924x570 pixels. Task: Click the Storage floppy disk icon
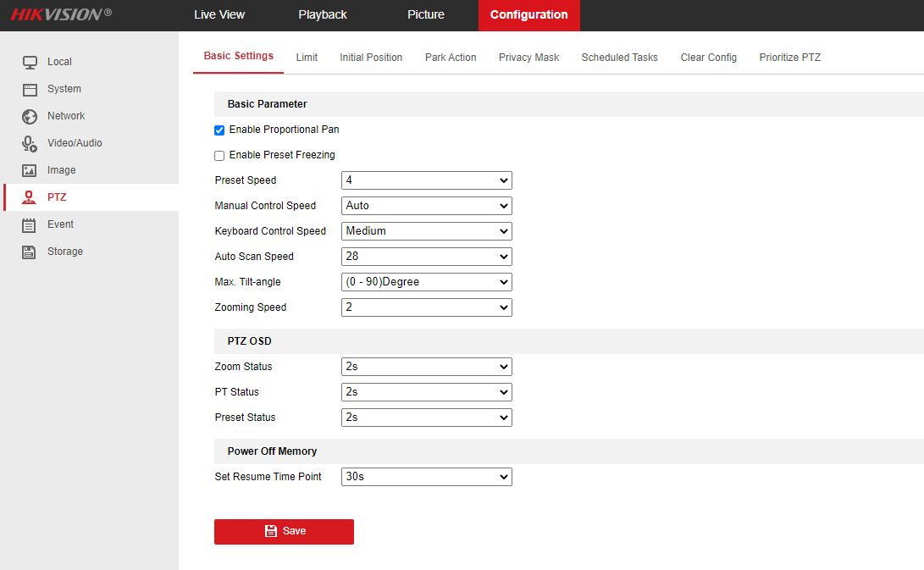(x=30, y=252)
